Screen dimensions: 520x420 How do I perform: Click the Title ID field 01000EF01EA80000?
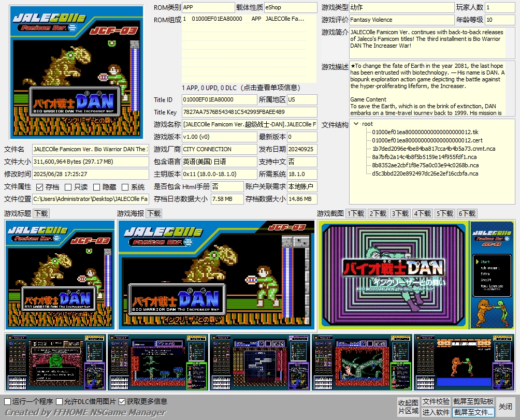tap(219, 100)
